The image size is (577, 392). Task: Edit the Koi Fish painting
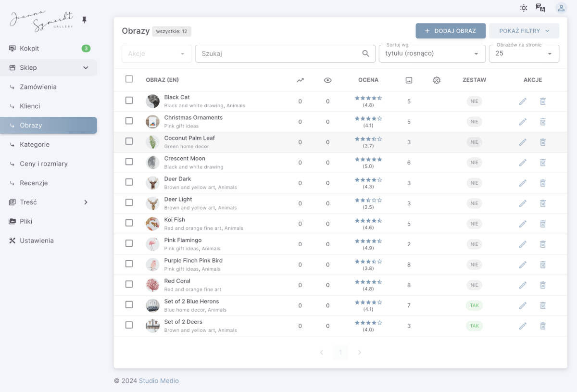click(523, 224)
